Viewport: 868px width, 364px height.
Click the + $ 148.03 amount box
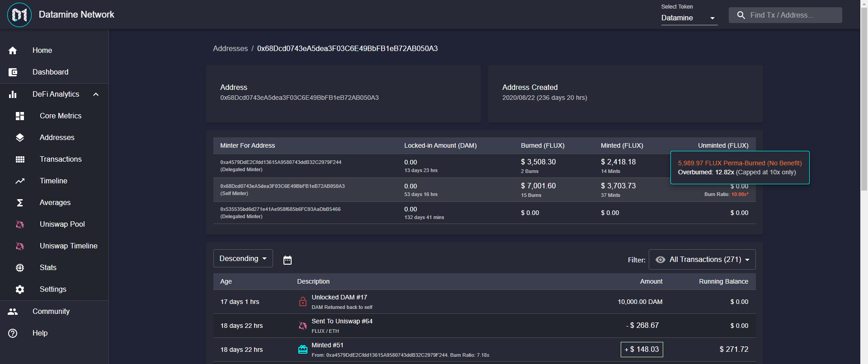coord(642,350)
